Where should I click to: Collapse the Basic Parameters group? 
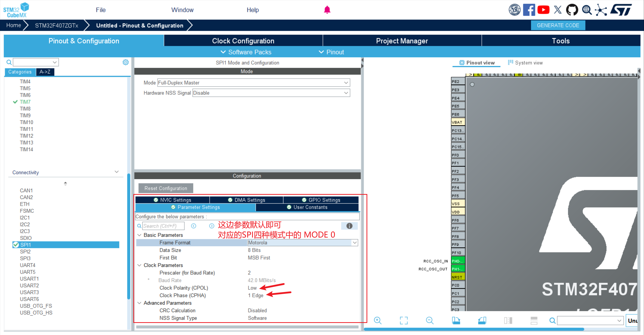click(x=139, y=235)
